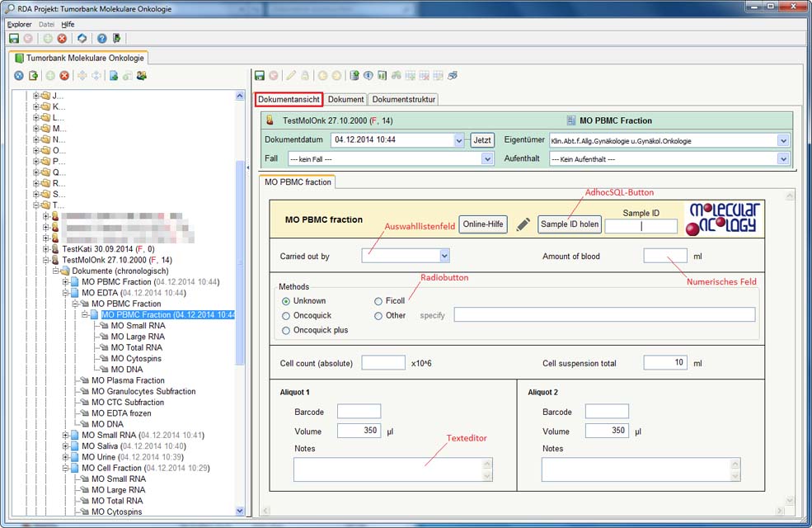Click the red delete icon in explorer toolbar
This screenshot has height=528, width=812.
coord(64,76)
